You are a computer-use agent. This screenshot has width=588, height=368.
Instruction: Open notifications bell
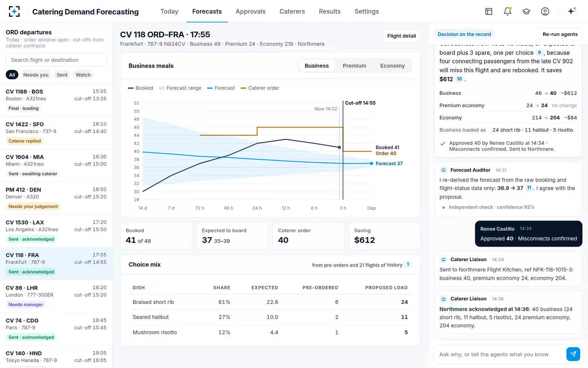point(508,11)
